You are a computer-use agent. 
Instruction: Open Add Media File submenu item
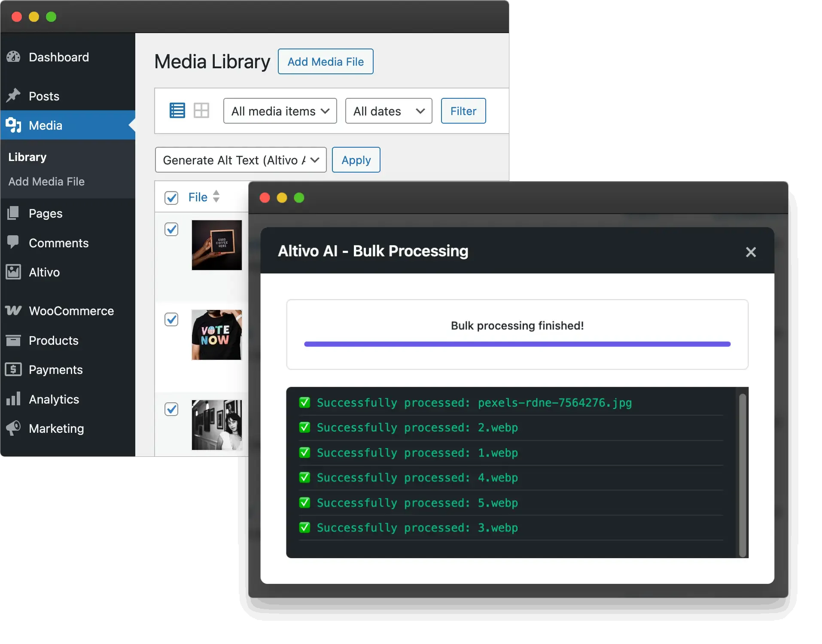pos(46,182)
